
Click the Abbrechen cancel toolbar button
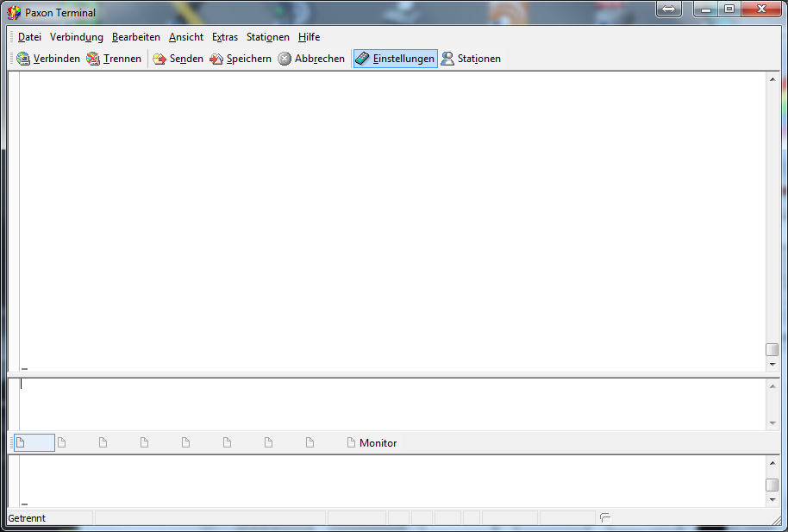pos(311,59)
